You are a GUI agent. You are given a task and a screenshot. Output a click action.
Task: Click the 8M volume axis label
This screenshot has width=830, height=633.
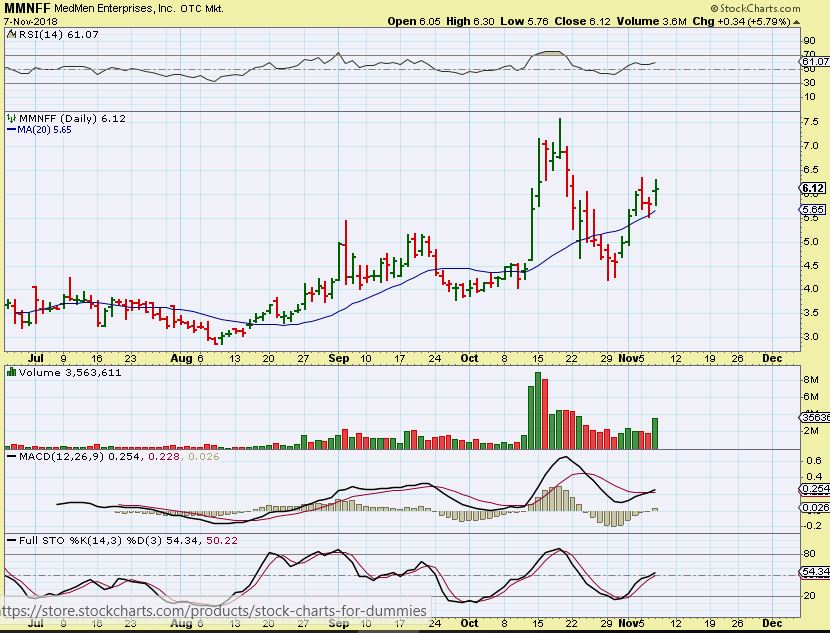click(810, 379)
